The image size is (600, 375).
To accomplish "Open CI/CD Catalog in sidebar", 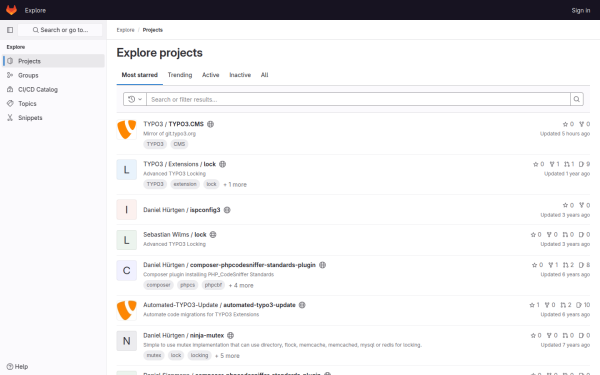I will [54, 90].
